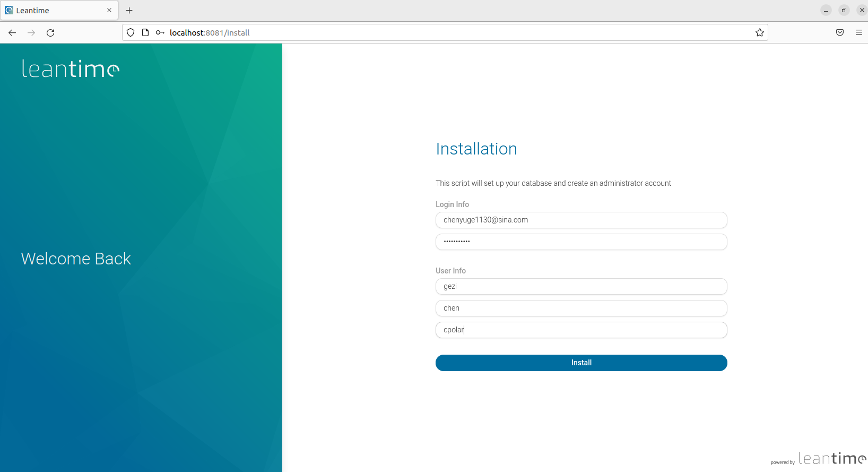Viewport: 868px width, 472px height.
Task: Reload the install page
Action: 50,32
